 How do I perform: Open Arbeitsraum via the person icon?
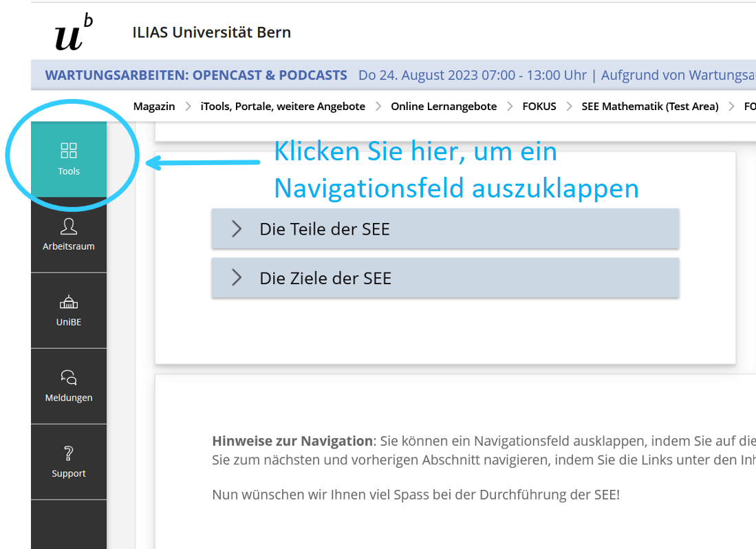point(69,226)
